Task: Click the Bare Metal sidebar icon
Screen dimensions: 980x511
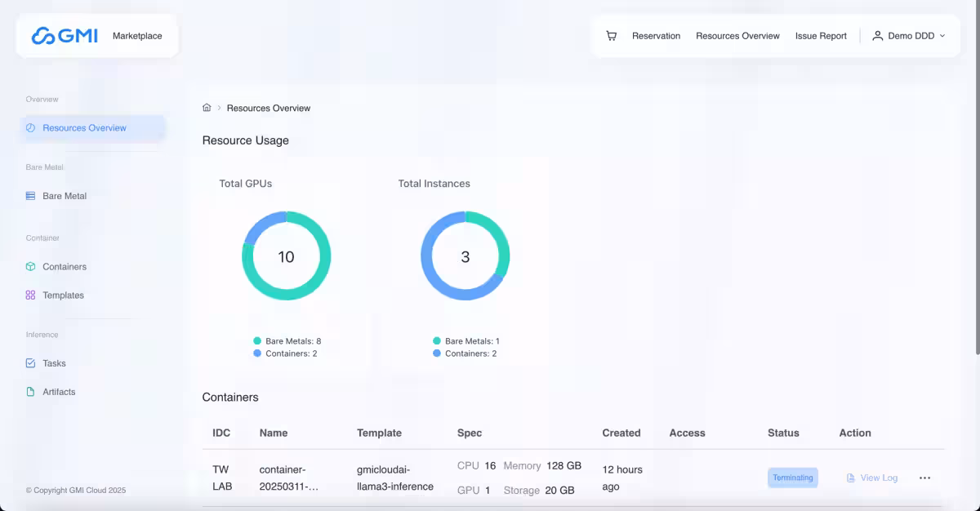Action: (30, 196)
